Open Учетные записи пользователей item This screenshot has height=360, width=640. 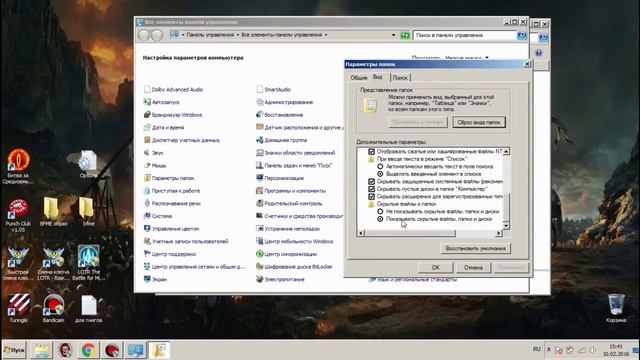click(x=186, y=241)
